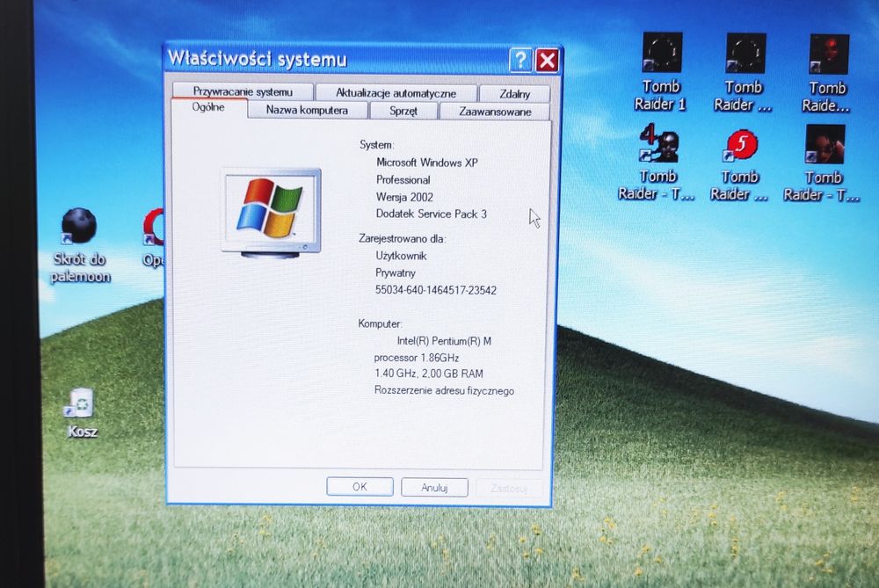Click the product ID 55034-640-1464517-23542
Image resolution: width=879 pixels, height=588 pixels.
[436, 290]
